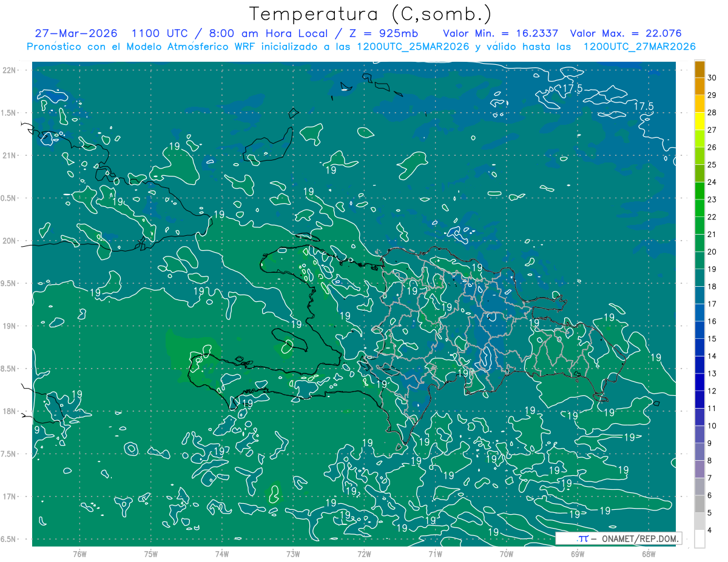Click the 76W longitude axis label
The image size is (728, 562).
click(79, 554)
